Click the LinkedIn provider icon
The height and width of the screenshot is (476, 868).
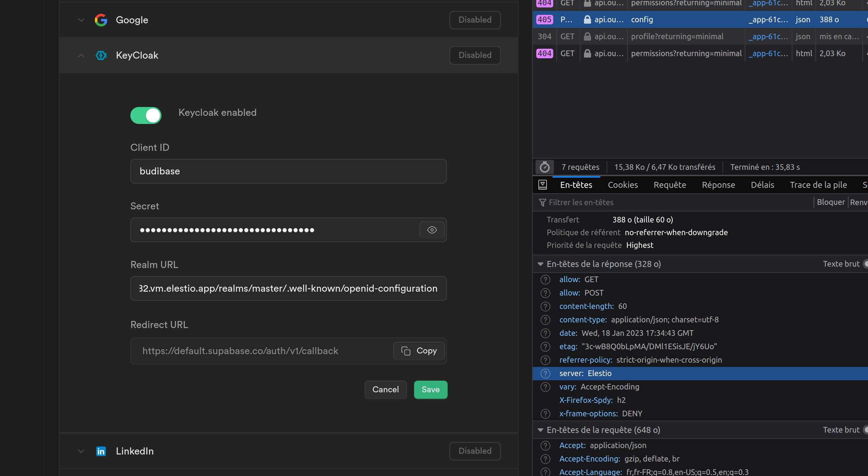(x=101, y=451)
